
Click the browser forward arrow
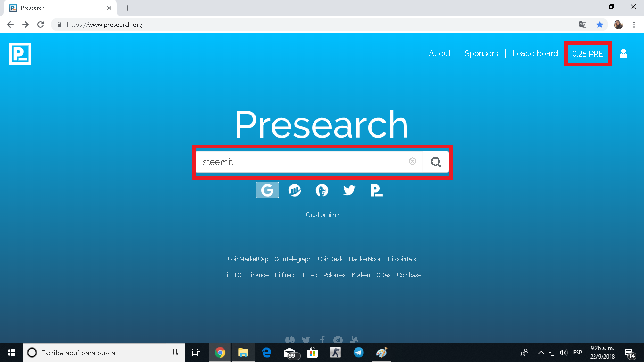click(25, 25)
